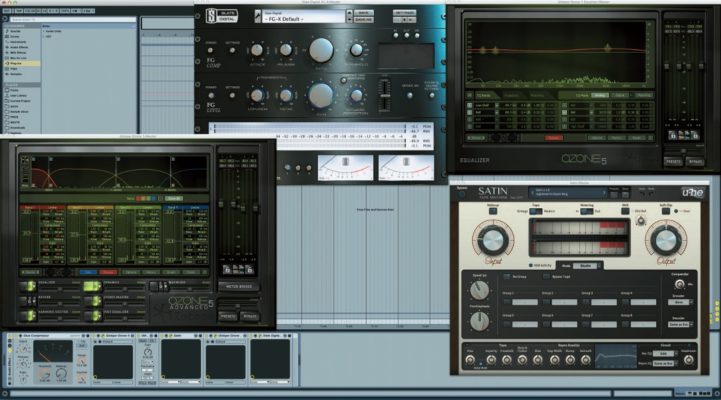Viewport: 721px width, 400px height.
Task: Click Bypass button in Ozone Equalizer window
Action: [x=695, y=162]
